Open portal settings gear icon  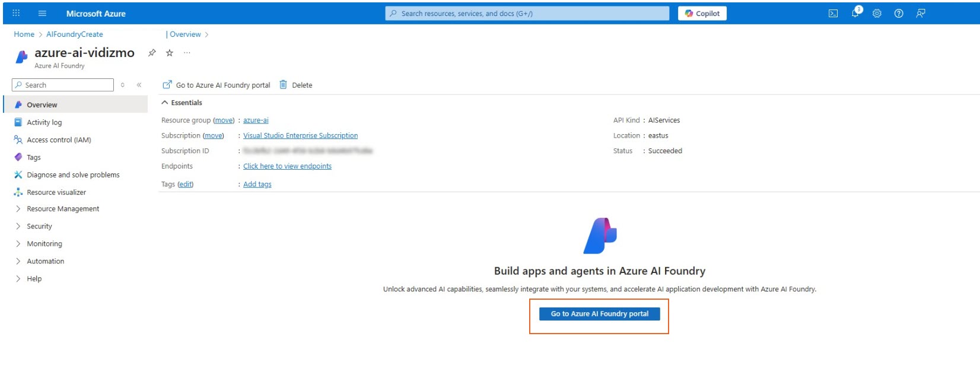coord(877,14)
